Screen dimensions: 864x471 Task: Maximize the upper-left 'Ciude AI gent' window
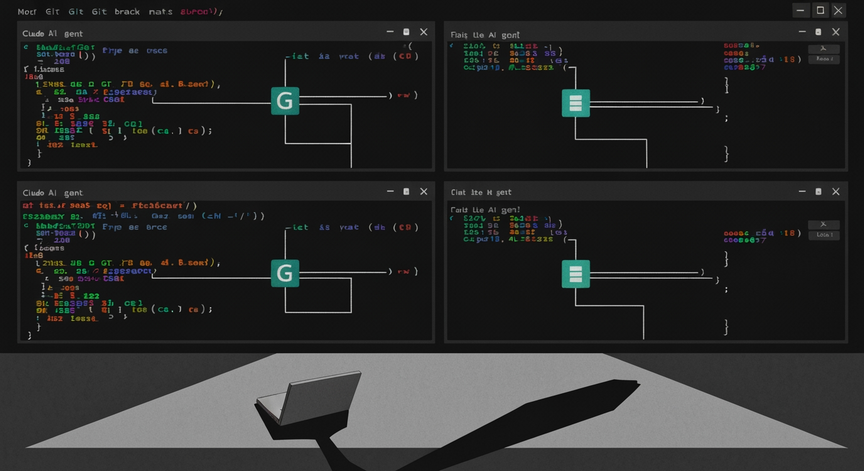coord(406,32)
